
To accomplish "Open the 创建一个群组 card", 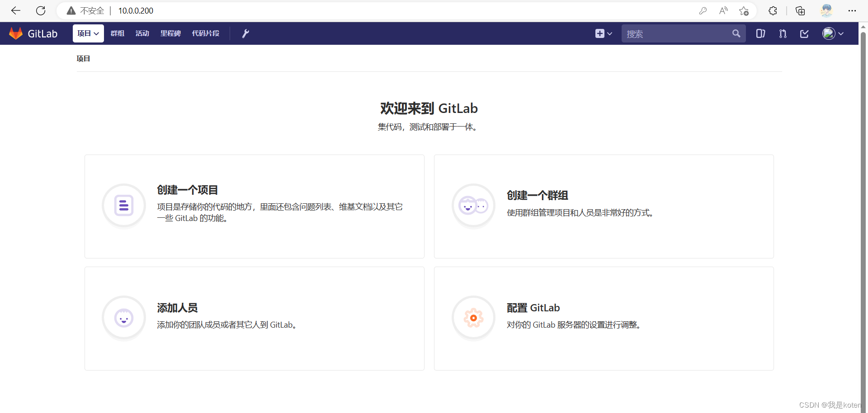I will 604,206.
